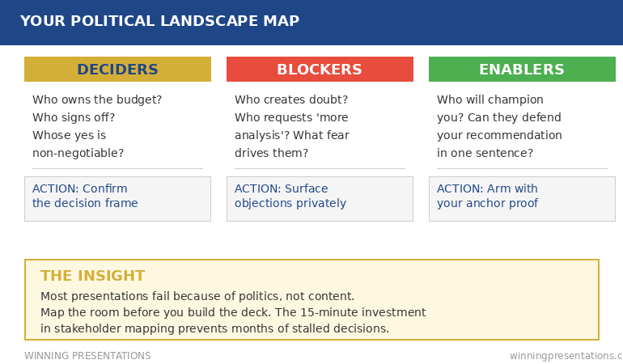Select the red BLOCKERS header
The width and height of the screenshot is (623, 364).
(320, 70)
